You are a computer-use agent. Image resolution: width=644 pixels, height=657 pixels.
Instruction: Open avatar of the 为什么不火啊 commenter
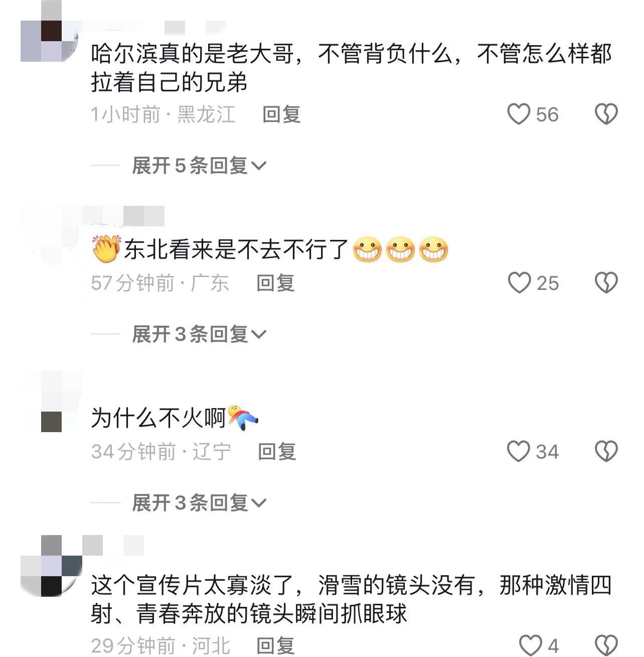[x=51, y=402]
